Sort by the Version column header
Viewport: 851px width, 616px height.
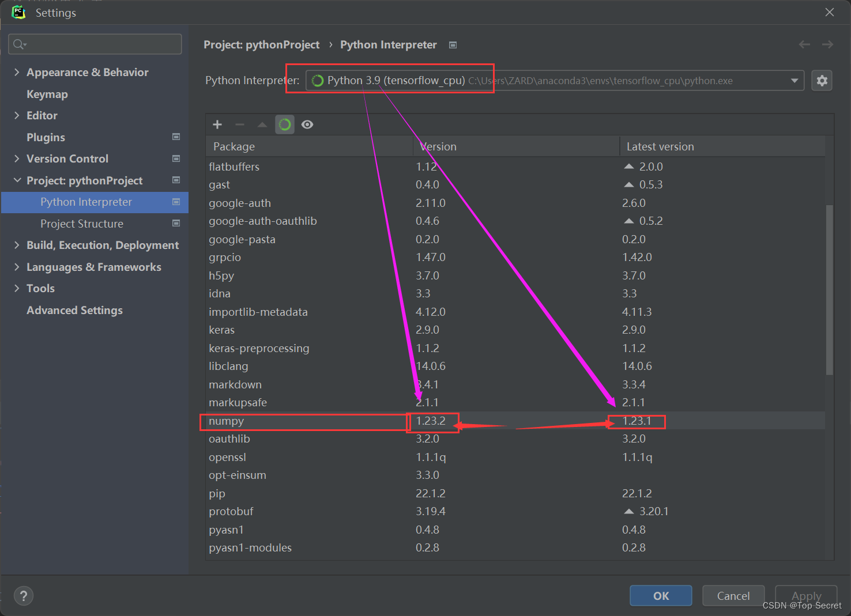[x=517, y=146]
